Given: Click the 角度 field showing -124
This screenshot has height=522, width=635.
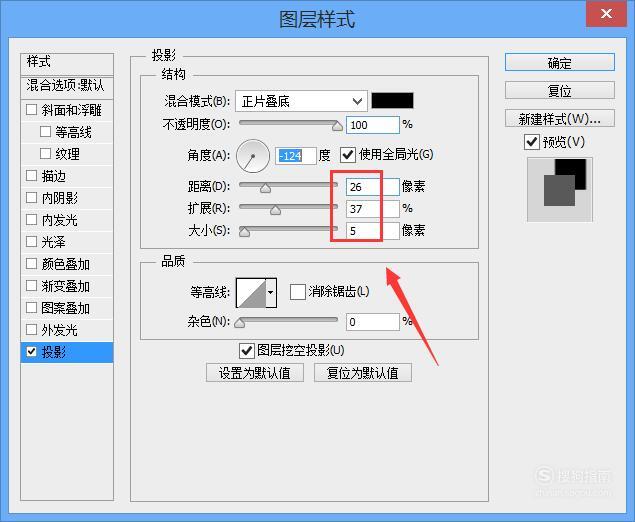Looking at the screenshot, I should click(x=296, y=156).
